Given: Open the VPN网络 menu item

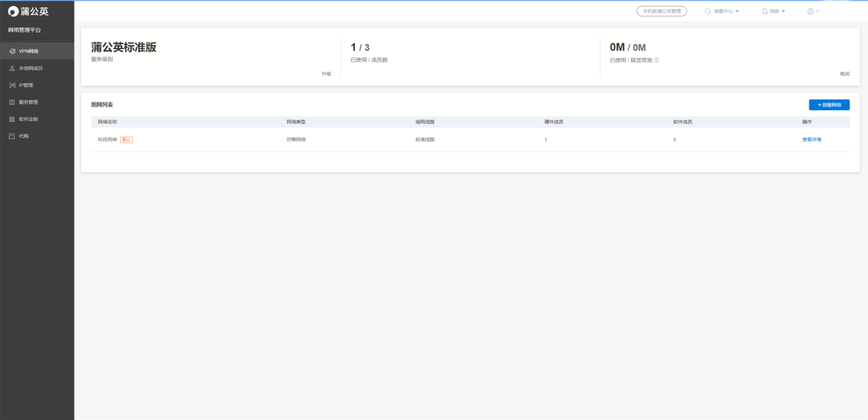Looking at the screenshot, I should point(37,51).
